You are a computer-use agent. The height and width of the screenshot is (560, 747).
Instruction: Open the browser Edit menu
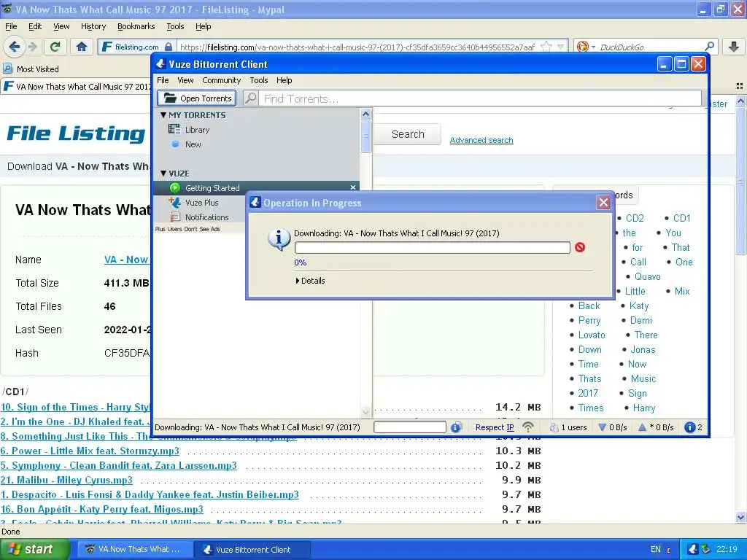(x=35, y=26)
